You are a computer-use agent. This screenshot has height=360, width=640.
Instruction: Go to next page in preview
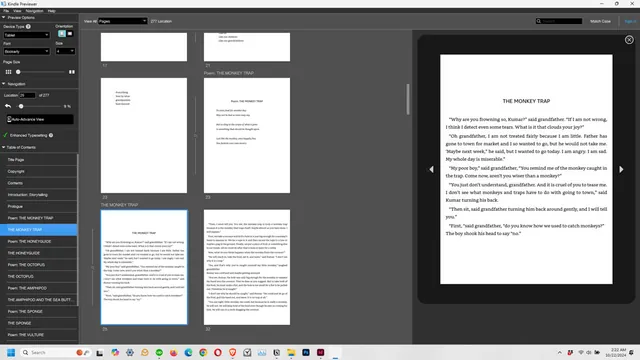click(621, 169)
